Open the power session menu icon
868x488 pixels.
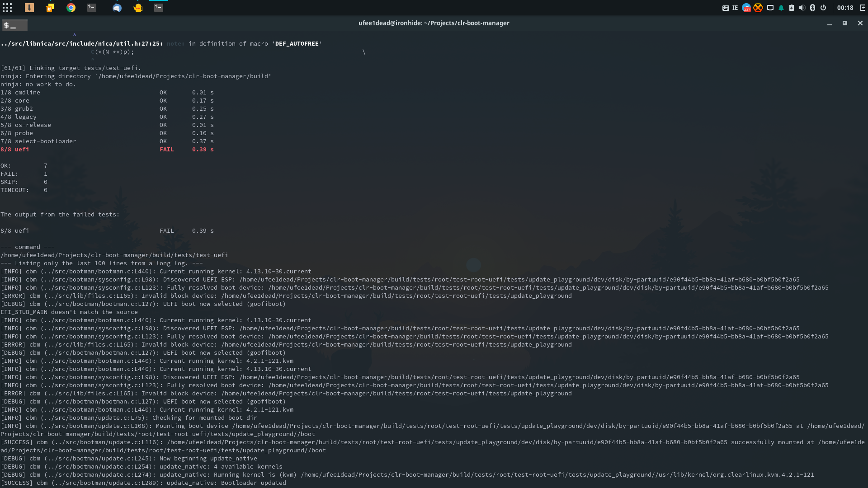point(823,8)
